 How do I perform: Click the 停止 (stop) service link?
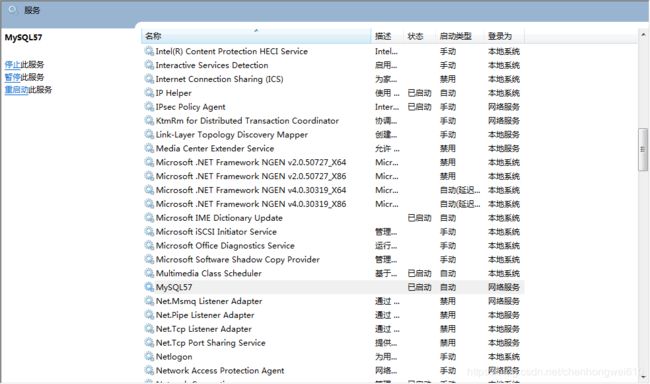tap(12, 65)
